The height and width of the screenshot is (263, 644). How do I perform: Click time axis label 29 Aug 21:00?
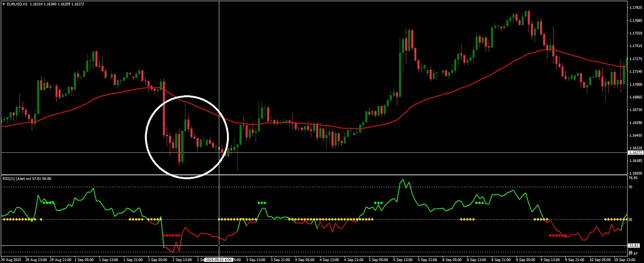click(x=61, y=260)
